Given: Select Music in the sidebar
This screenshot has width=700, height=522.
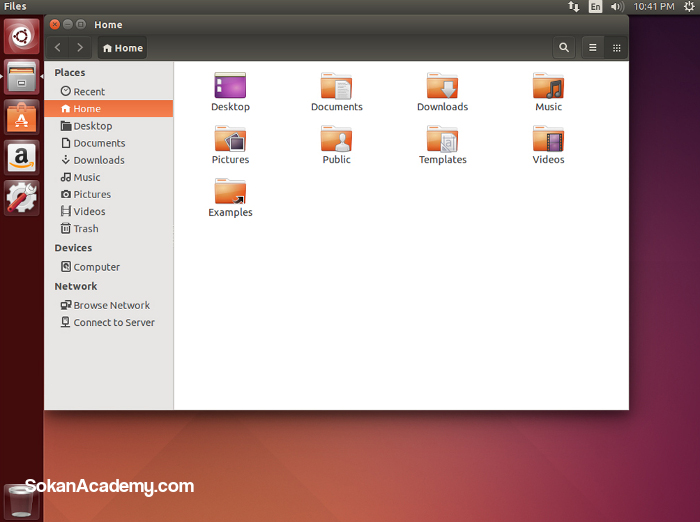Looking at the screenshot, I should 108,177.
